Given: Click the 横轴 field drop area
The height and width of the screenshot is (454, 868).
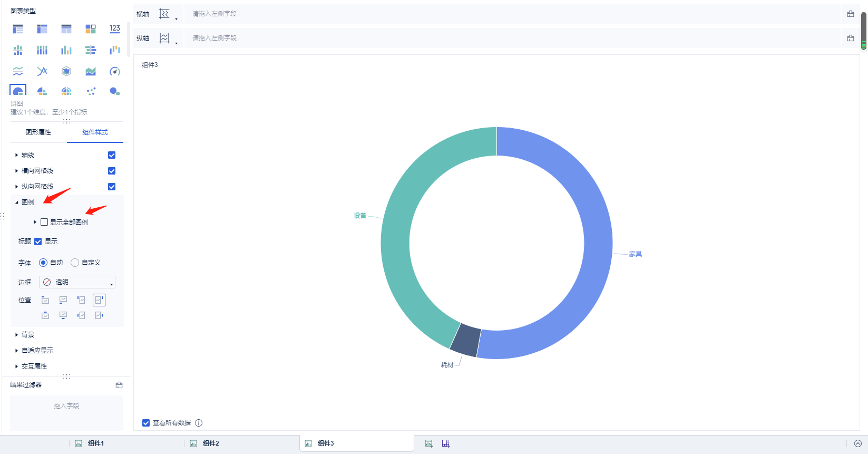Looking at the screenshot, I should 512,14.
